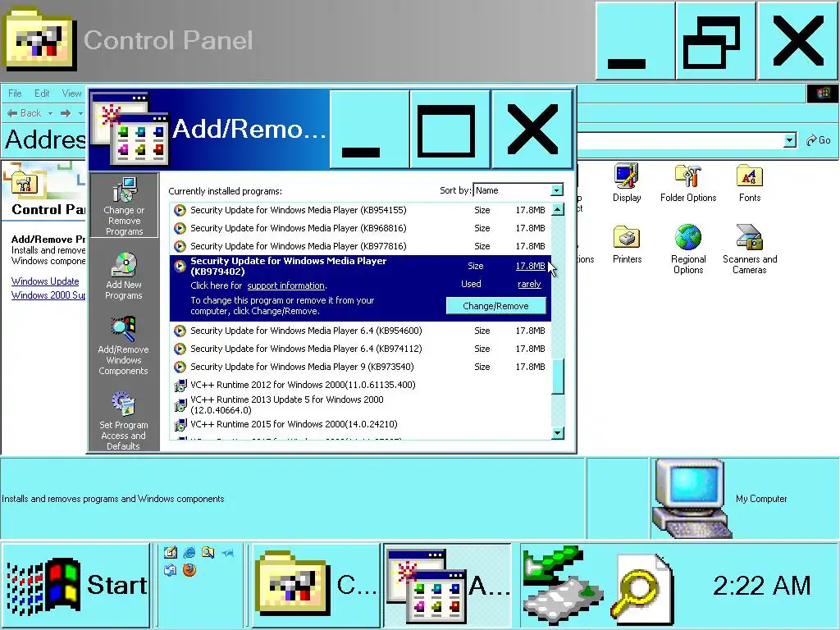Click Show Desktop quick launch icon
This screenshot has height=630, width=840.
click(x=171, y=552)
